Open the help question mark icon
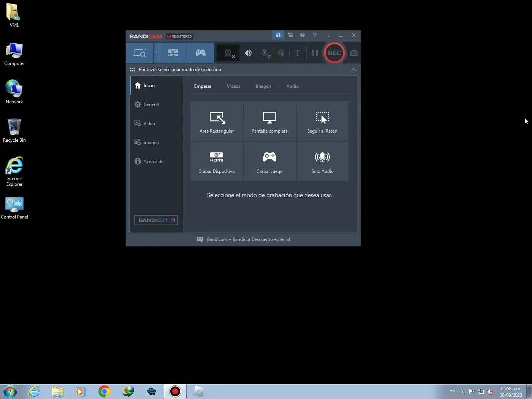 (x=315, y=35)
